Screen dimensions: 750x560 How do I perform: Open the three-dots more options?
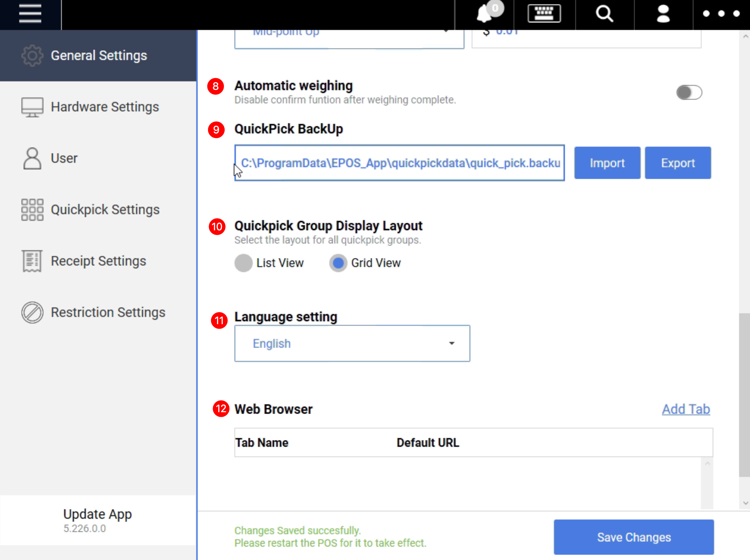(721, 14)
